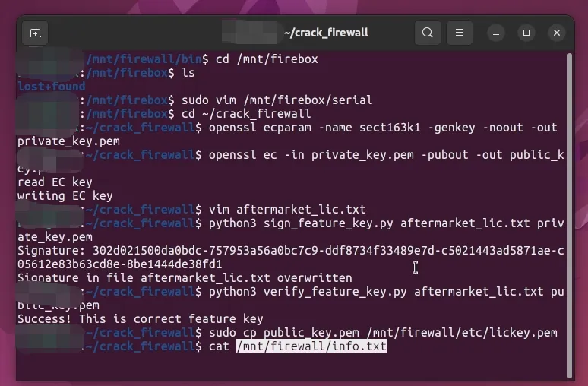Viewport: 588px width, 386px height.
Task: Minimize the terminal window
Action: coord(495,33)
